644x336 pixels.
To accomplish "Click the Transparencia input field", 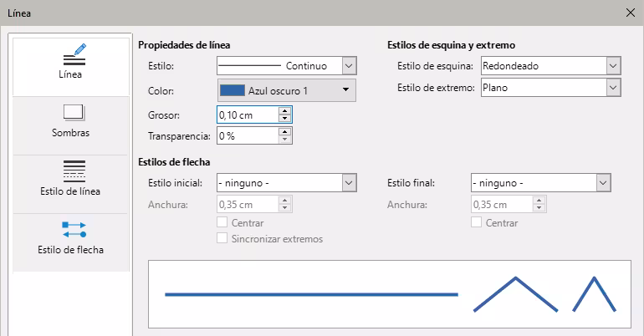I will [248, 135].
